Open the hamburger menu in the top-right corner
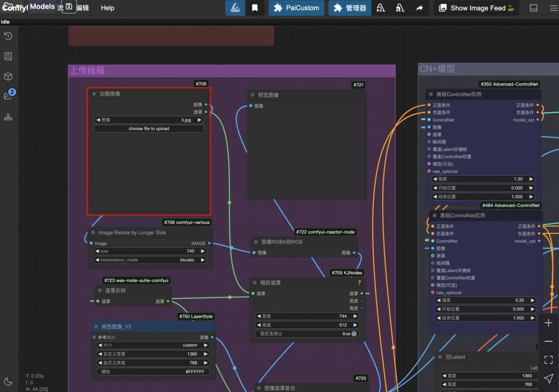Image resolution: width=559 pixels, height=392 pixels. (554, 8)
